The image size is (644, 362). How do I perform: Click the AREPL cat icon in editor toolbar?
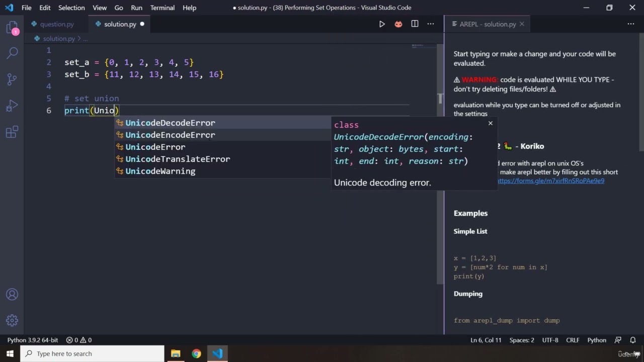[398, 24]
